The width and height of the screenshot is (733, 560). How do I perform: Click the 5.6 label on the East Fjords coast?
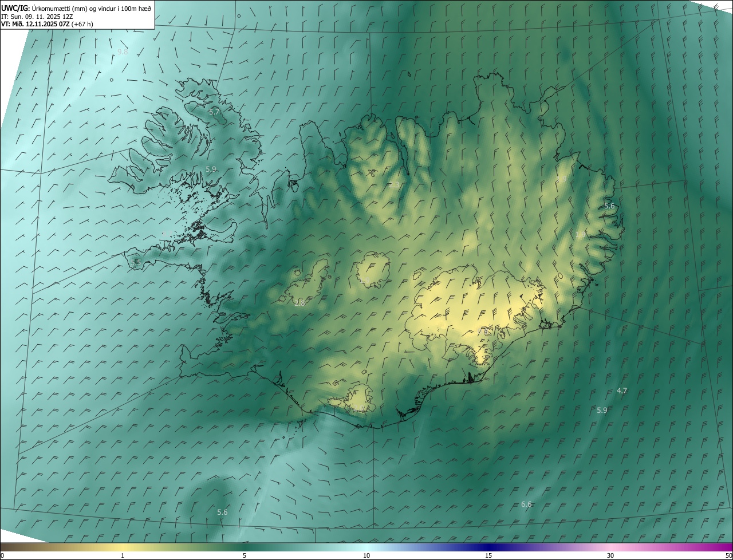point(609,206)
